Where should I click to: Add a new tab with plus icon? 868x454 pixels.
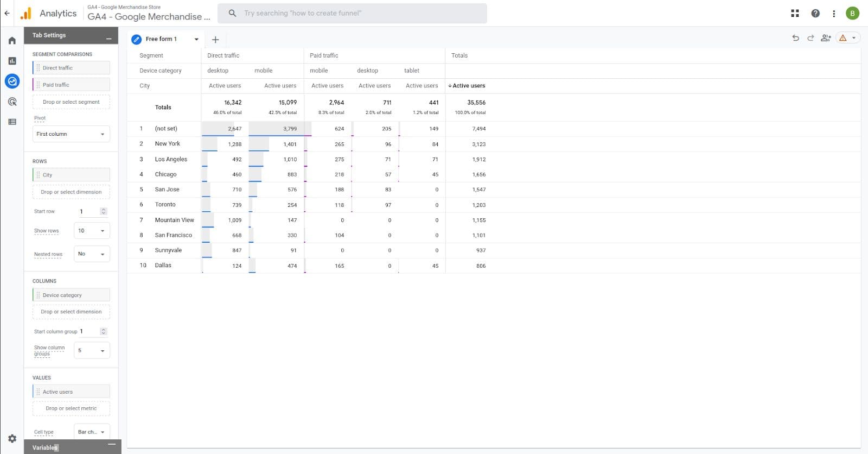point(215,40)
